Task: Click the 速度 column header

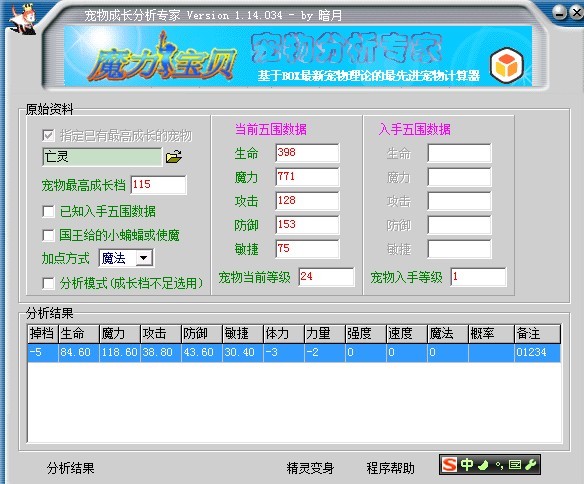Action: point(406,334)
